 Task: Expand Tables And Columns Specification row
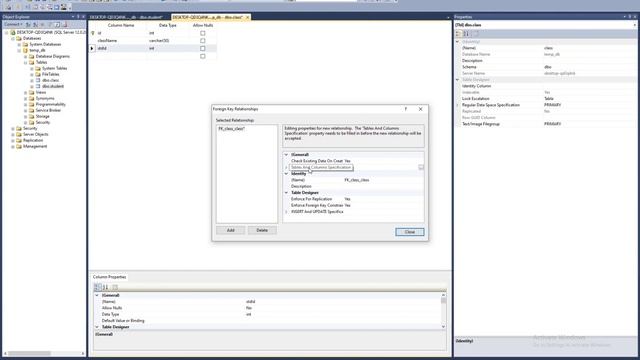tap(286, 167)
